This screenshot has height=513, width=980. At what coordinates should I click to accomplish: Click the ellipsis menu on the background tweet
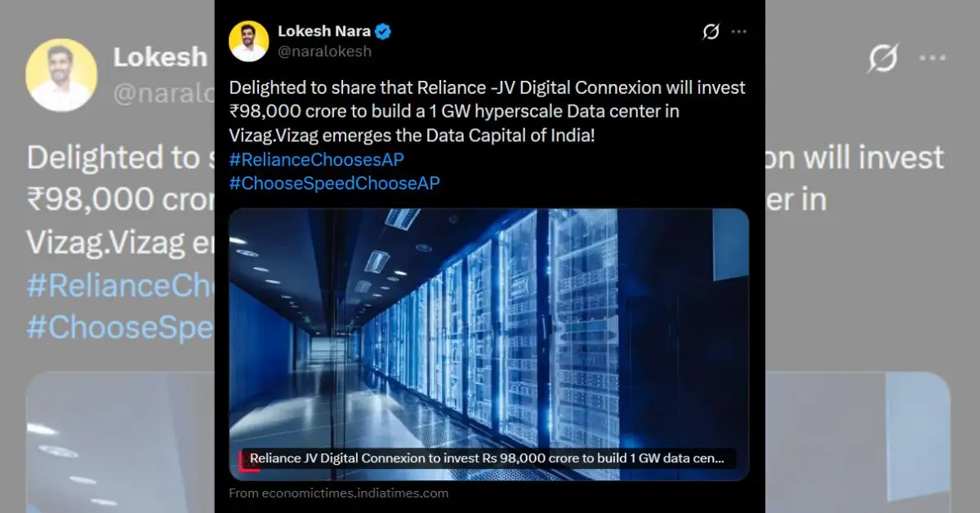tap(932, 58)
